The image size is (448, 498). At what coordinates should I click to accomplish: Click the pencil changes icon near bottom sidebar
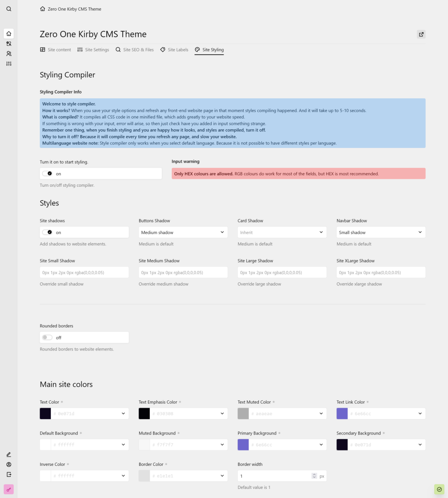9,454
